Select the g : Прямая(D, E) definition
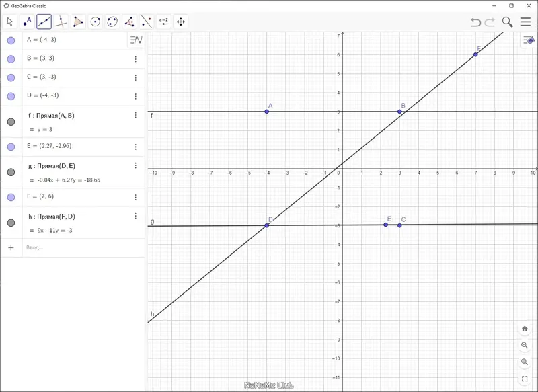This screenshot has height=392, width=538. coord(52,166)
